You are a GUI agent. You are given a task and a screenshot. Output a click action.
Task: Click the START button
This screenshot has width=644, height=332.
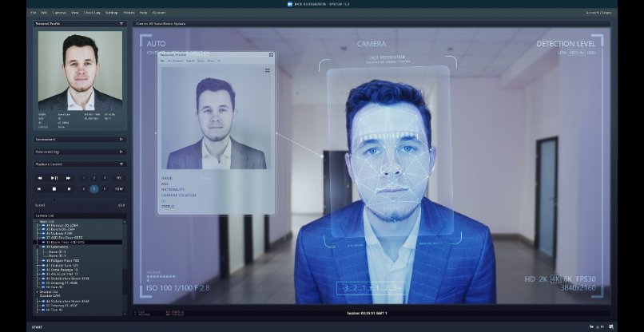[x=37, y=327]
